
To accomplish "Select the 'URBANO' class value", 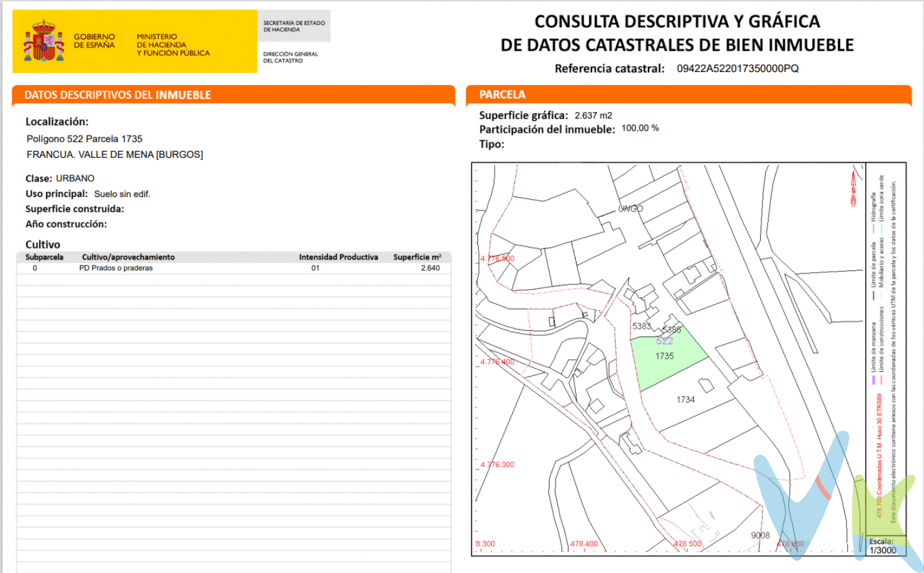I will tap(75, 179).
